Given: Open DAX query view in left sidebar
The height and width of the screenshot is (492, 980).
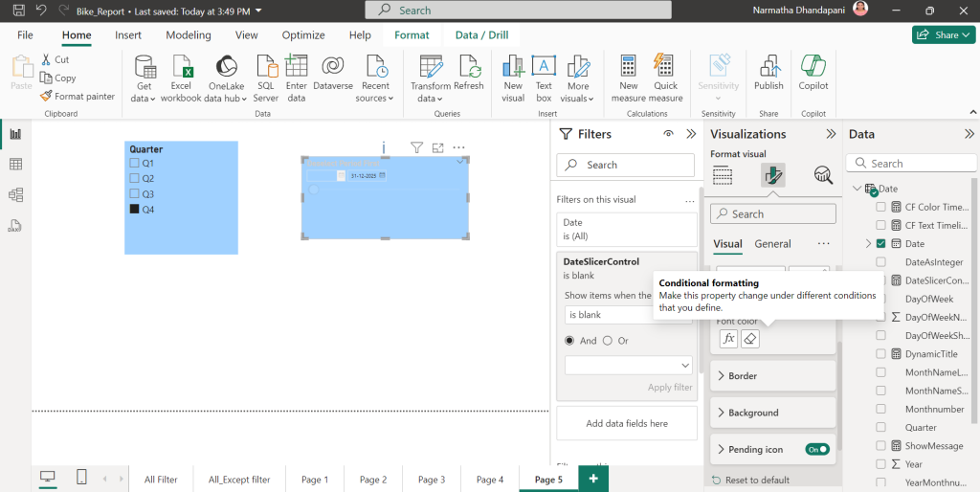Looking at the screenshot, I should 15,225.
